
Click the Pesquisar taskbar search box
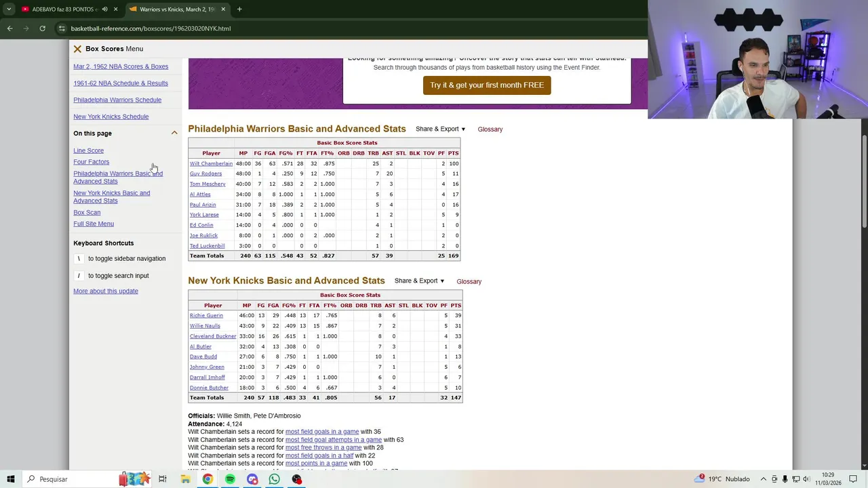pos(87,479)
